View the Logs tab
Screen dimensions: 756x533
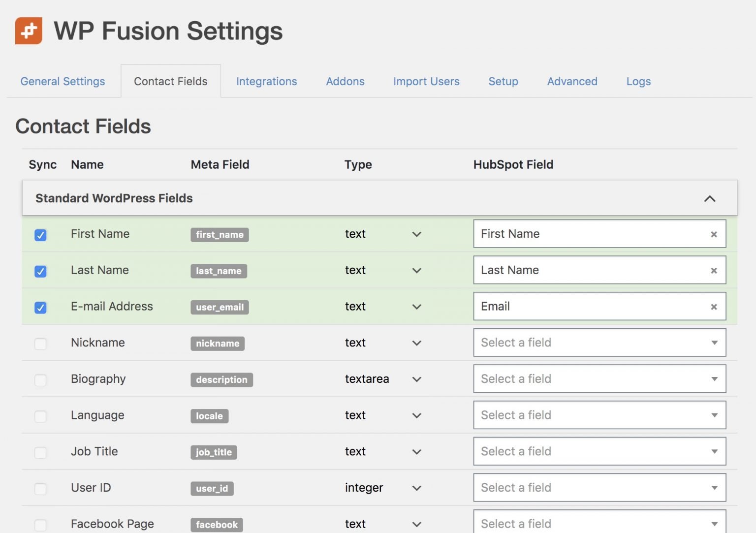click(638, 81)
